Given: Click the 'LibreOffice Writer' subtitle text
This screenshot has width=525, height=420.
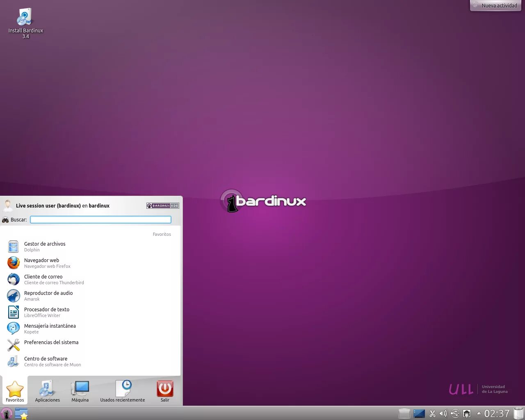Looking at the screenshot, I should tap(42, 315).
